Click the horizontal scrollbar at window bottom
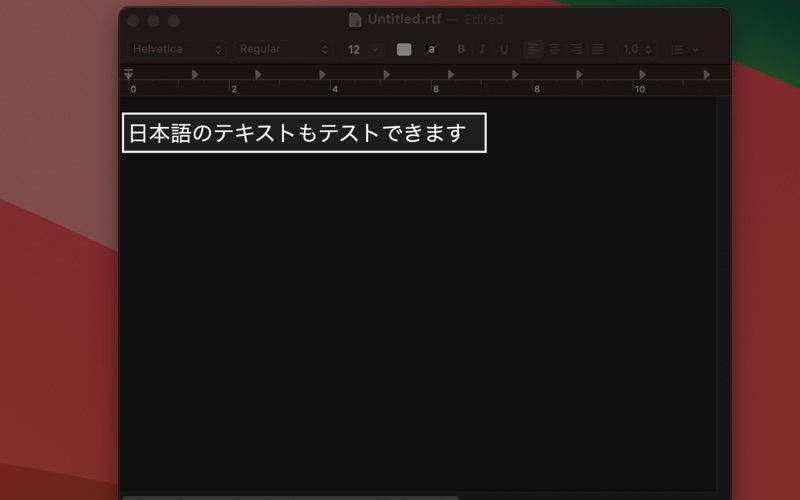 (290, 497)
